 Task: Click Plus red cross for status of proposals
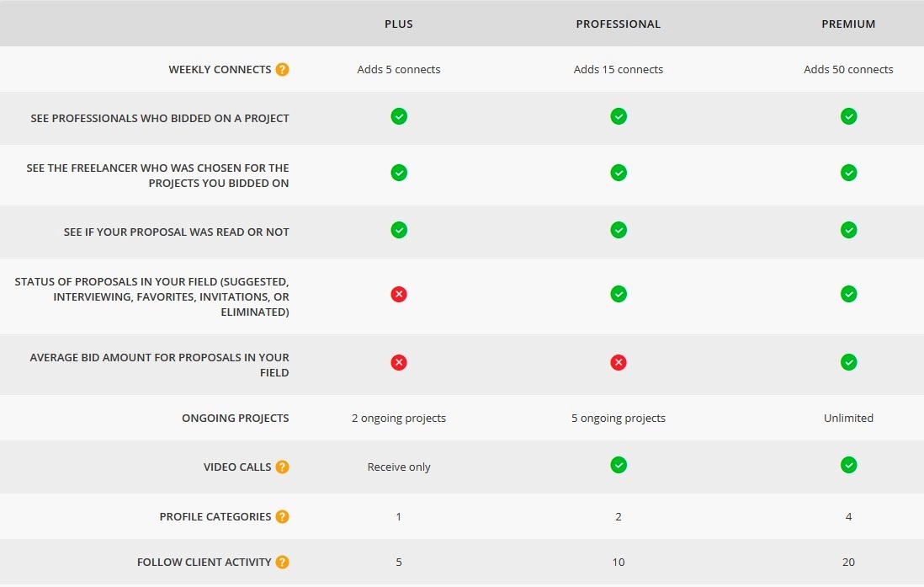[399, 294]
